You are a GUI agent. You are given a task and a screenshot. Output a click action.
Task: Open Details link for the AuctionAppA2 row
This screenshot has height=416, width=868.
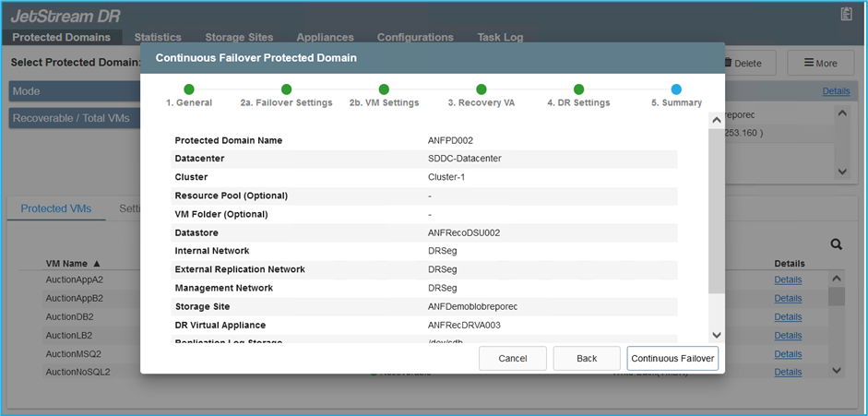(788, 279)
